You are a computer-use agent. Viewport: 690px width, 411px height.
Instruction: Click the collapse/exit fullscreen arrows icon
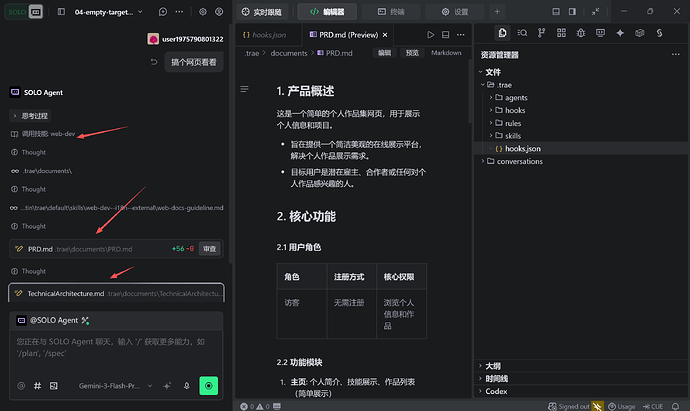[595, 12]
